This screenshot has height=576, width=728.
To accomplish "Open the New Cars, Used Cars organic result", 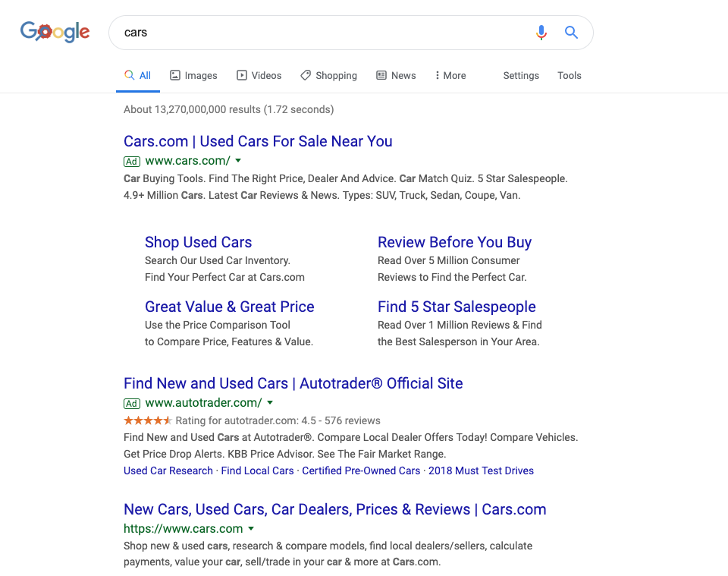I will pos(334,509).
